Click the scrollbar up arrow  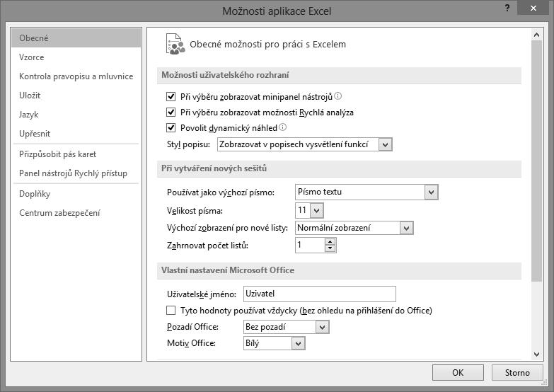[x=536, y=35]
